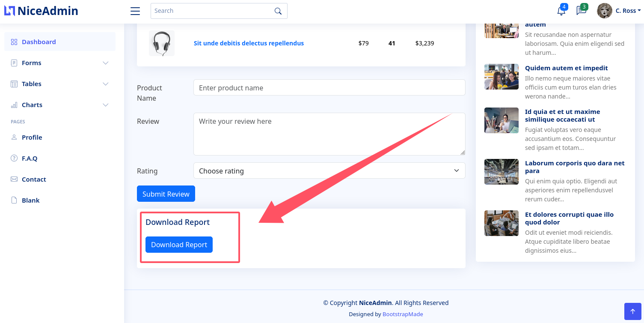Go to the Profile page
644x323 pixels.
click(32, 138)
